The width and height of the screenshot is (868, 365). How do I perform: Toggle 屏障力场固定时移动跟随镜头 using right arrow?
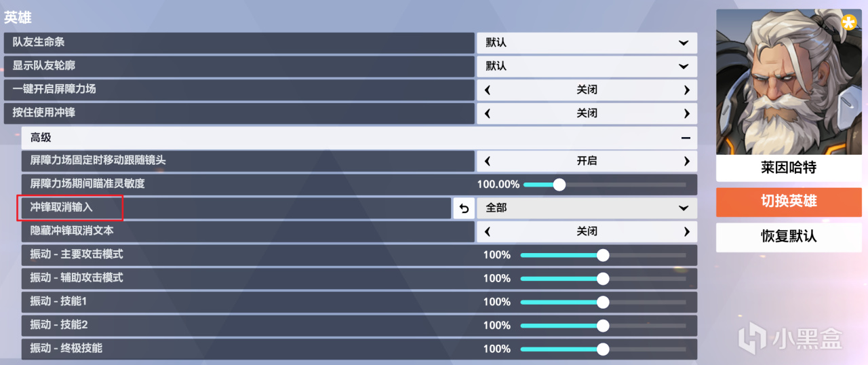[686, 161]
